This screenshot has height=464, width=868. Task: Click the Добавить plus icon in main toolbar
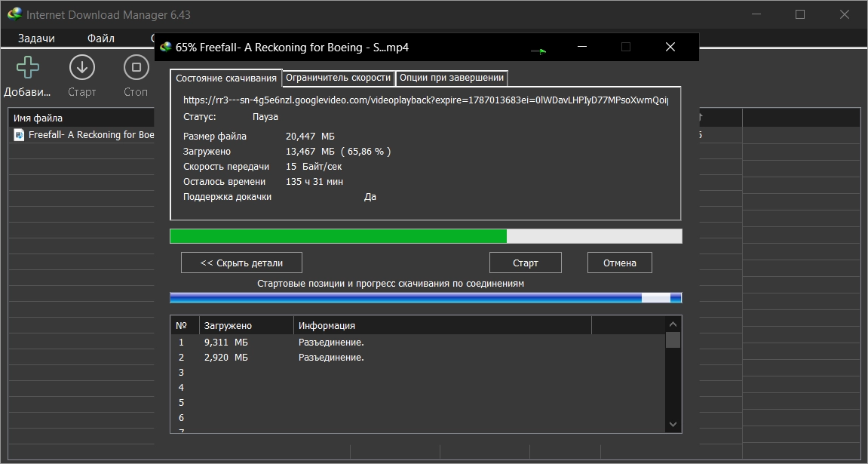point(28,68)
